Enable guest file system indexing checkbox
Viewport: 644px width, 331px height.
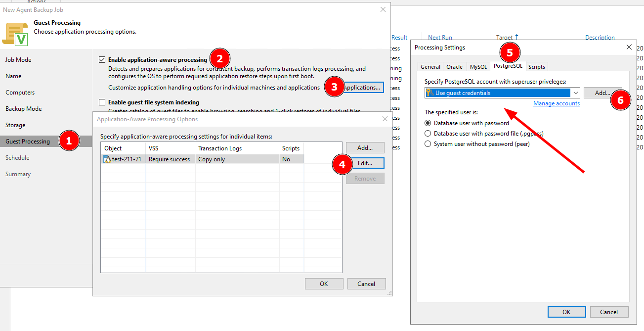click(102, 102)
